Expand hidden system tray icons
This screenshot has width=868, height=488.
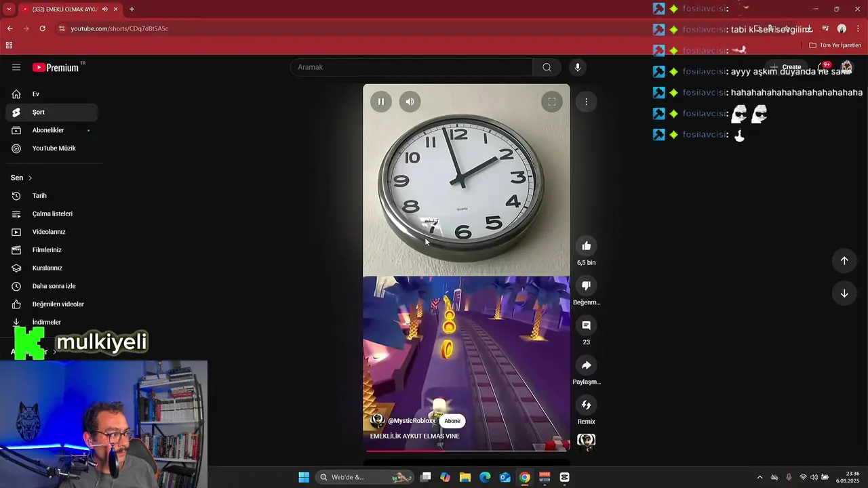[759, 477]
